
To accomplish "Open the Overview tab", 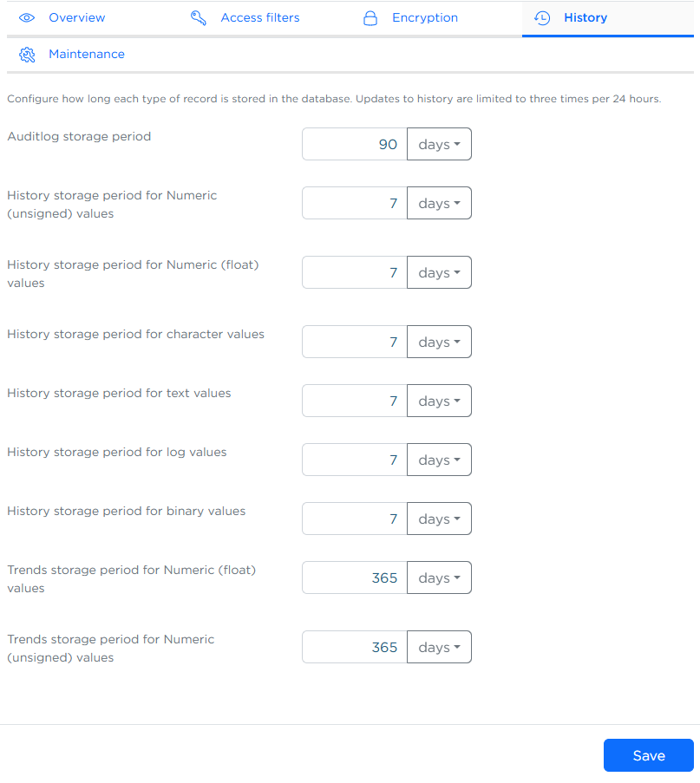I will point(76,17).
